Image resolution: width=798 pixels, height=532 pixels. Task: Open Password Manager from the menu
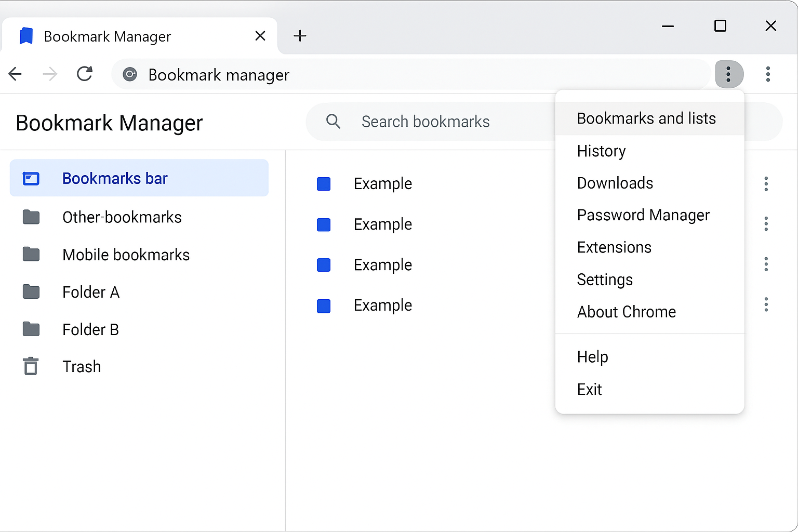[643, 215]
